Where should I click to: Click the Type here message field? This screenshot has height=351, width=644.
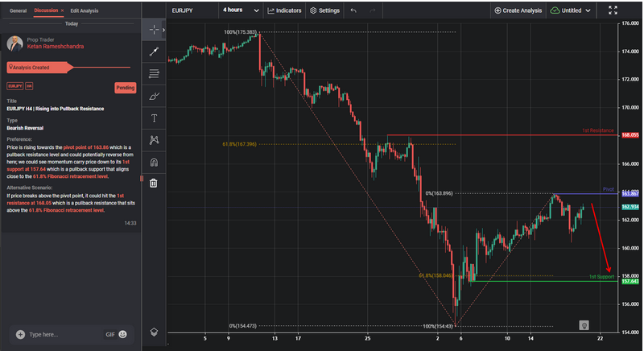click(64, 335)
